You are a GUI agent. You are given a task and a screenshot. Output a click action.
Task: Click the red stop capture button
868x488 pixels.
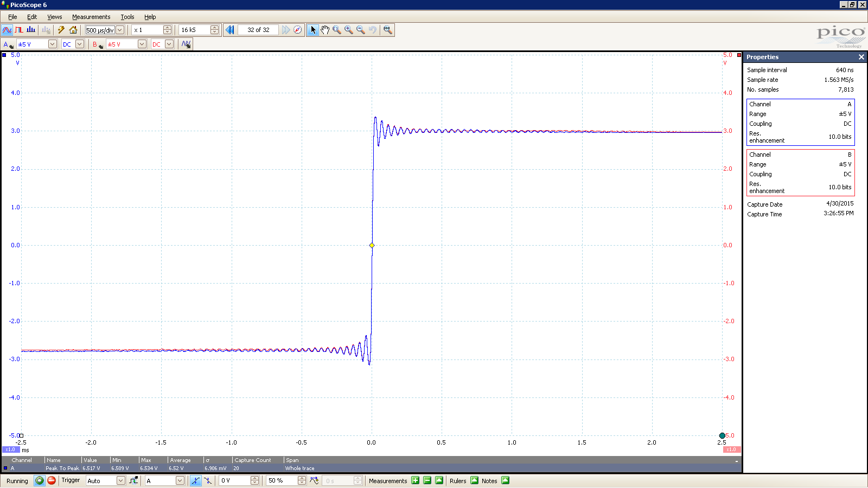click(52, 480)
